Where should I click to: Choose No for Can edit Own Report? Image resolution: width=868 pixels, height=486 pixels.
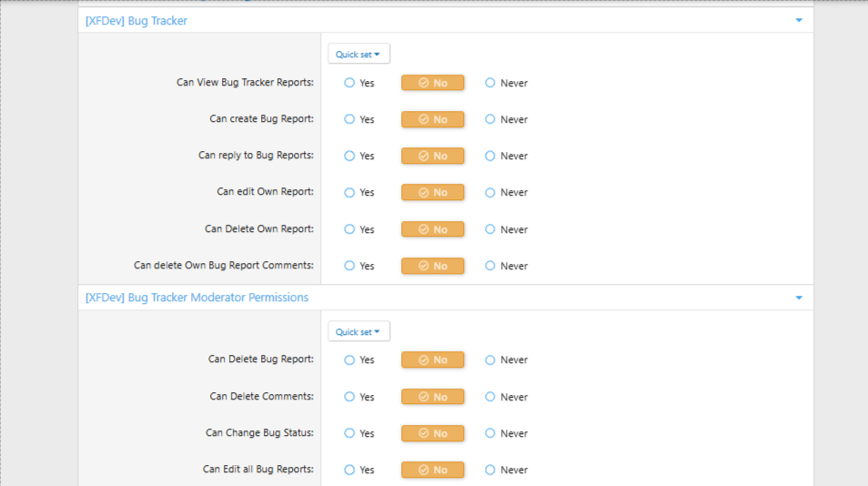[x=433, y=193]
